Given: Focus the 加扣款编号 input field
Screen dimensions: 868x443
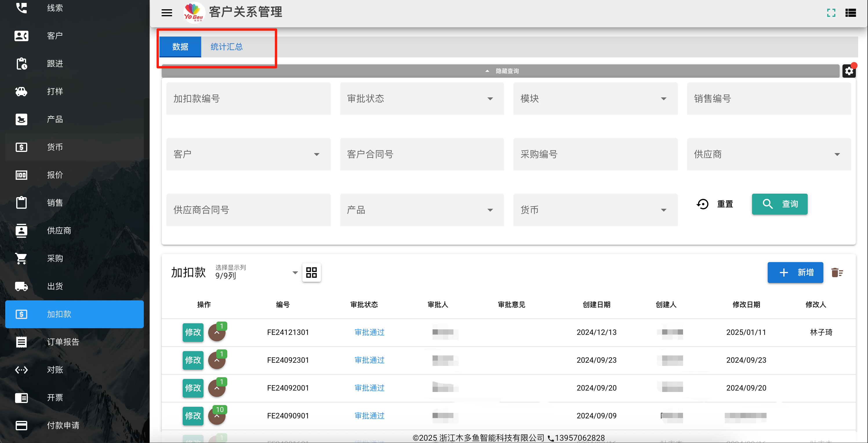Looking at the screenshot, I should (x=248, y=99).
